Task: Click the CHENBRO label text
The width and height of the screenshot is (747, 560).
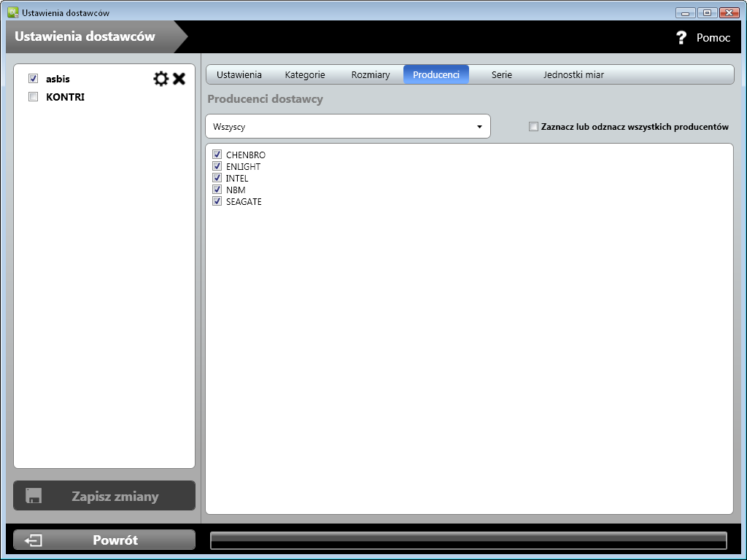Action: click(246, 155)
